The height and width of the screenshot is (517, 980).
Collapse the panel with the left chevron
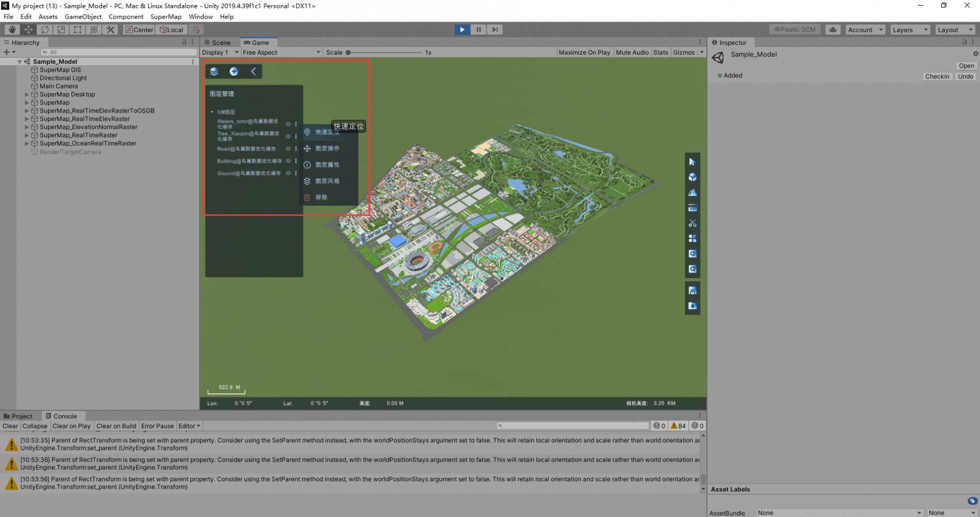coord(253,71)
